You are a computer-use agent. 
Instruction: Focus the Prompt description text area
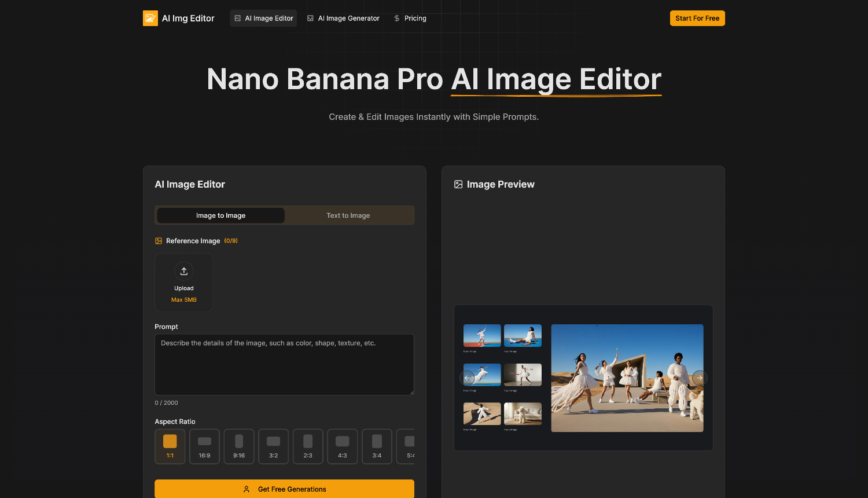pyautogui.click(x=284, y=364)
